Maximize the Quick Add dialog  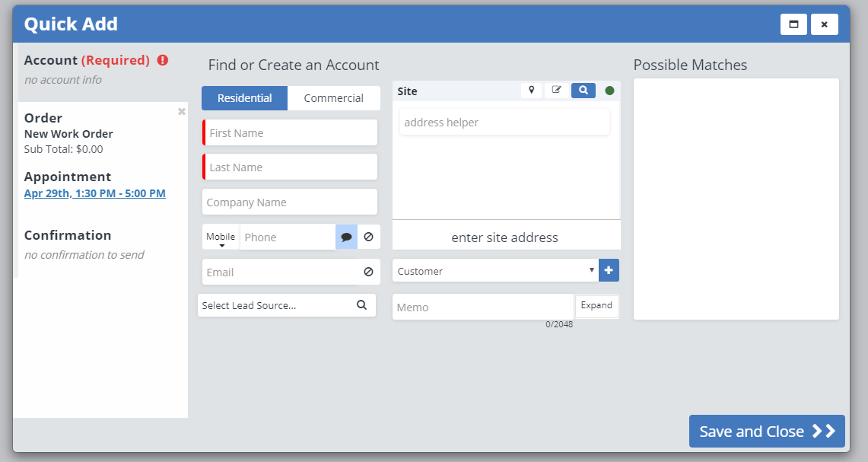pyautogui.click(x=793, y=24)
